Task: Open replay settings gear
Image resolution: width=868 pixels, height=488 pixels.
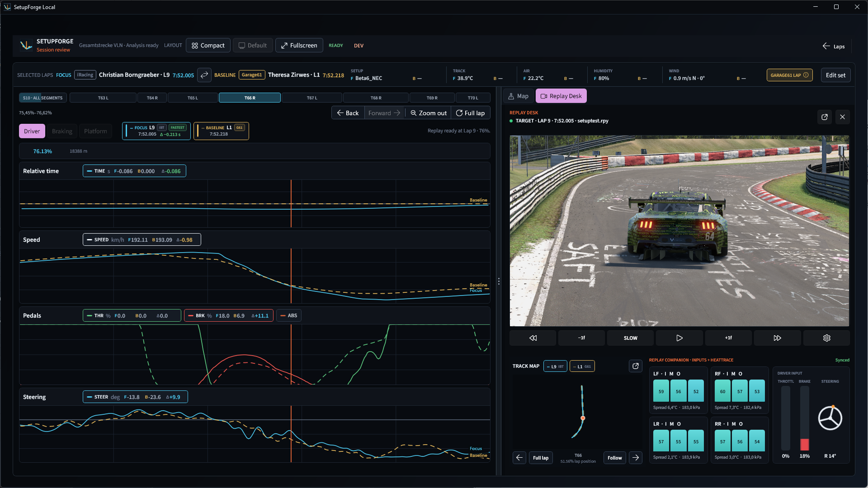Action: (827, 338)
